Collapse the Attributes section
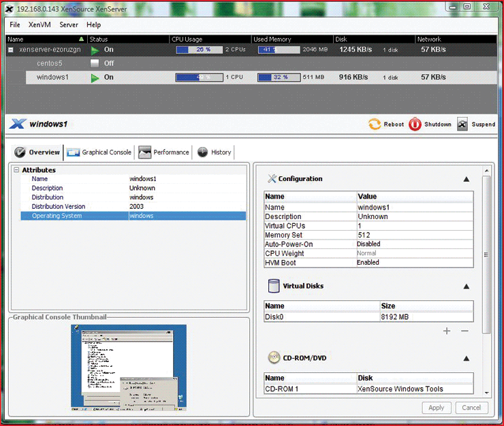The width and height of the screenshot is (504, 426). pos(16,169)
